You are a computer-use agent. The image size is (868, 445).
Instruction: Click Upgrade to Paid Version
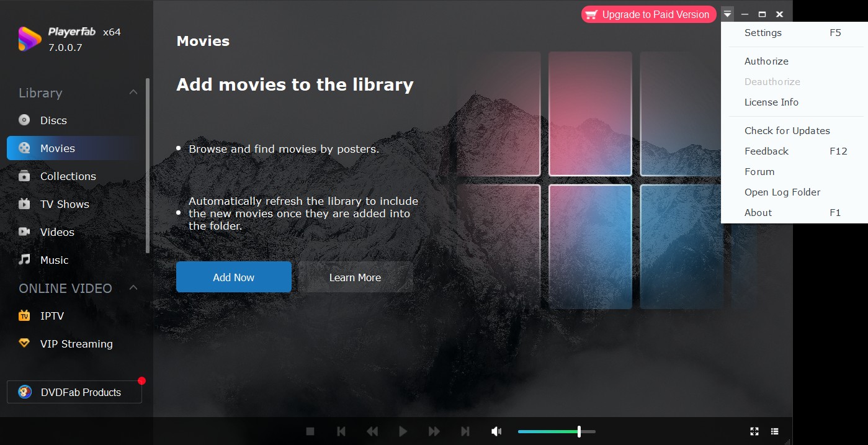click(x=647, y=14)
